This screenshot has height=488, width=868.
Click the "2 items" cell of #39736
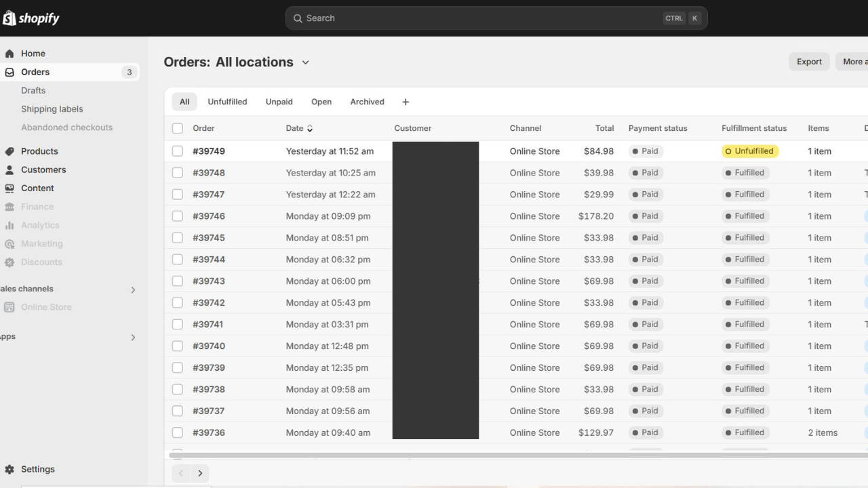(x=823, y=432)
